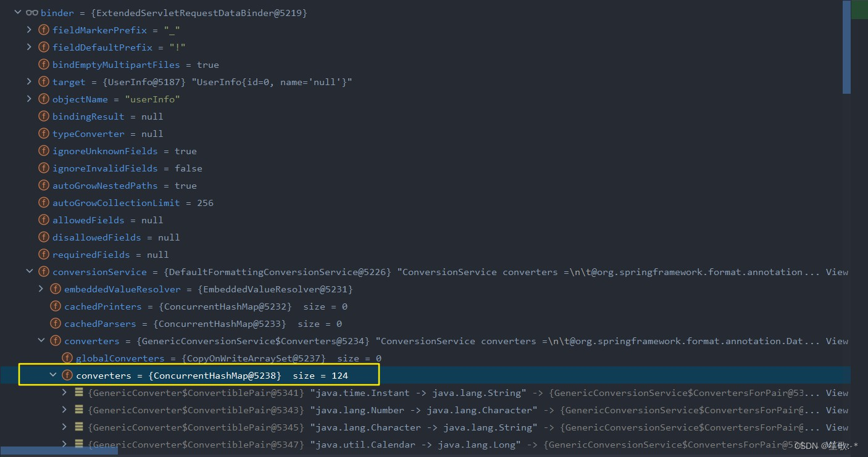Click map entry icon of java.time.Instant row
Screen dimensions: 868x457
pyautogui.click(x=79, y=392)
